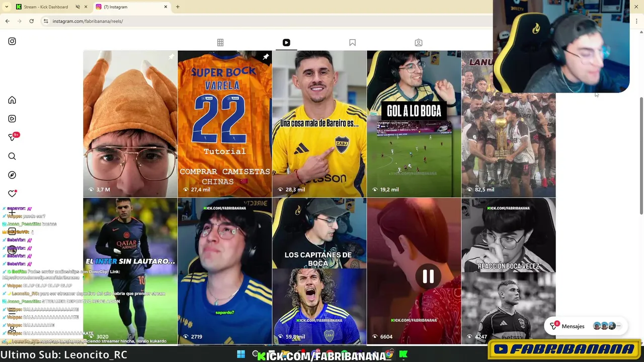644x362 pixels.
Task: Open 'El Inter sin Lautaro' reel
Action: [x=130, y=271]
